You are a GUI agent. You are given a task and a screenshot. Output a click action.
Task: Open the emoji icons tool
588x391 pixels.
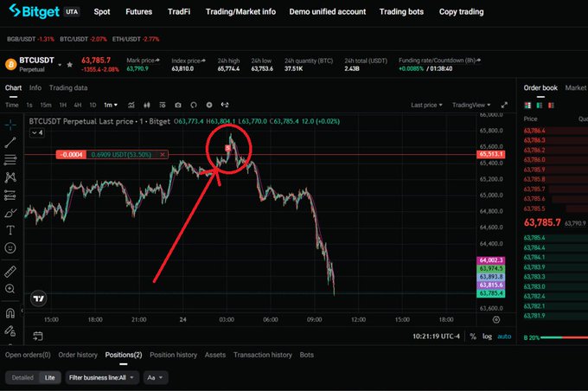pyautogui.click(x=10, y=247)
